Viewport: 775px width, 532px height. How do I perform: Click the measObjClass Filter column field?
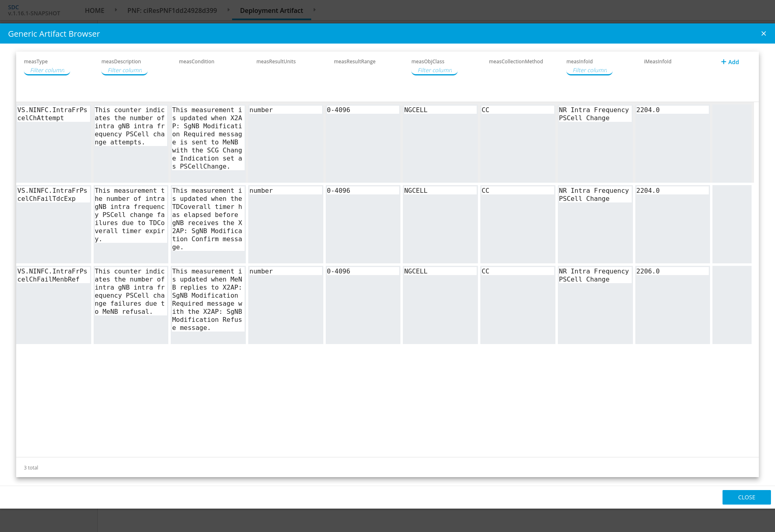click(435, 70)
